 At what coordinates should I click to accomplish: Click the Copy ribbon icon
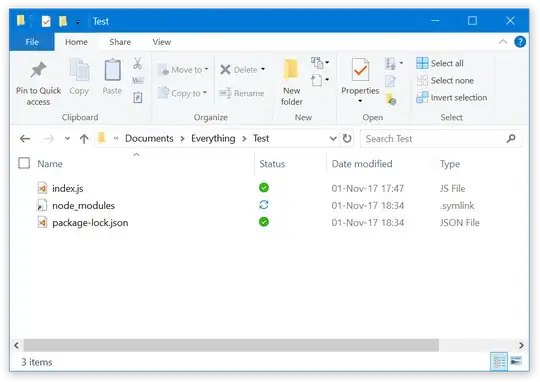pyautogui.click(x=79, y=77)
